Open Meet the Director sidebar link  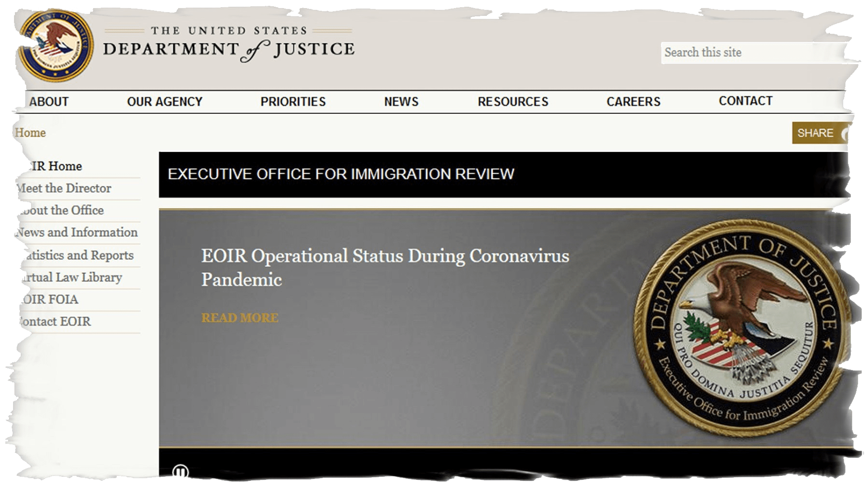pyautogui.click(x=64, y=188)
